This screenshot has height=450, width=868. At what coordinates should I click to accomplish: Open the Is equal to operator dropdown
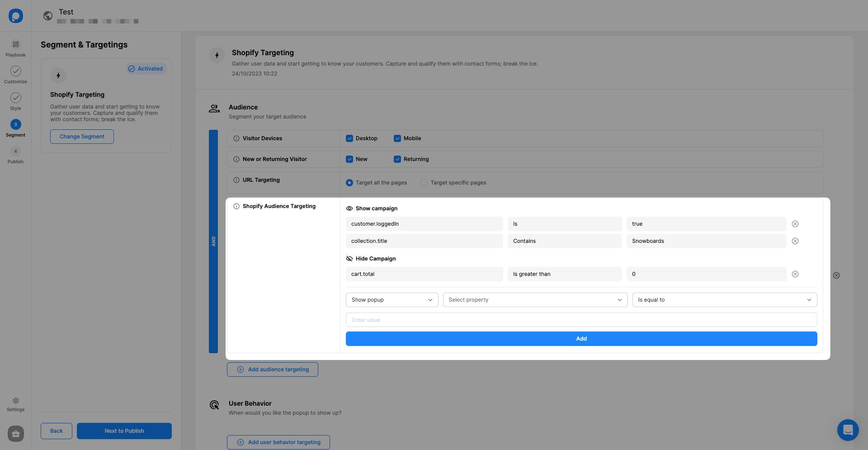click(724, 300)
